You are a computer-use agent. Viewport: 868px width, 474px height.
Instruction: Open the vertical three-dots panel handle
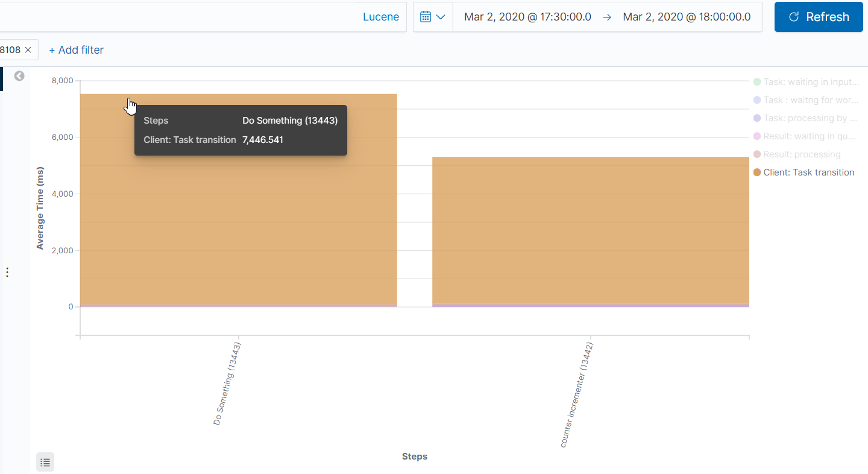coord(7,272)
